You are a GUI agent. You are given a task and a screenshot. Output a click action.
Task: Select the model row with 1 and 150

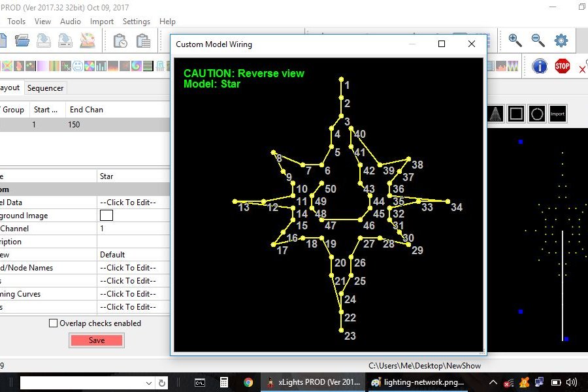[x=85, y=125]
